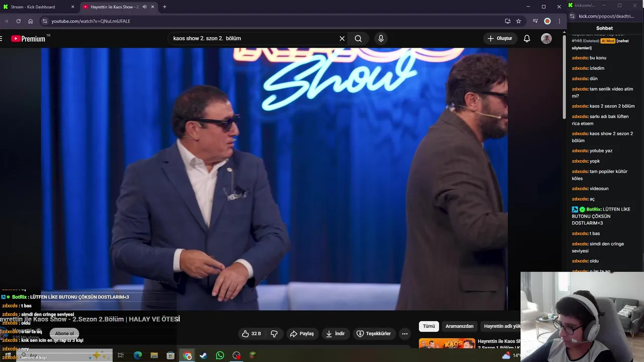Clear the YouTube search box text
Image resolution: width=644 pixels, height=362 pixels.
pyautogui.click(x=342, y=38)
